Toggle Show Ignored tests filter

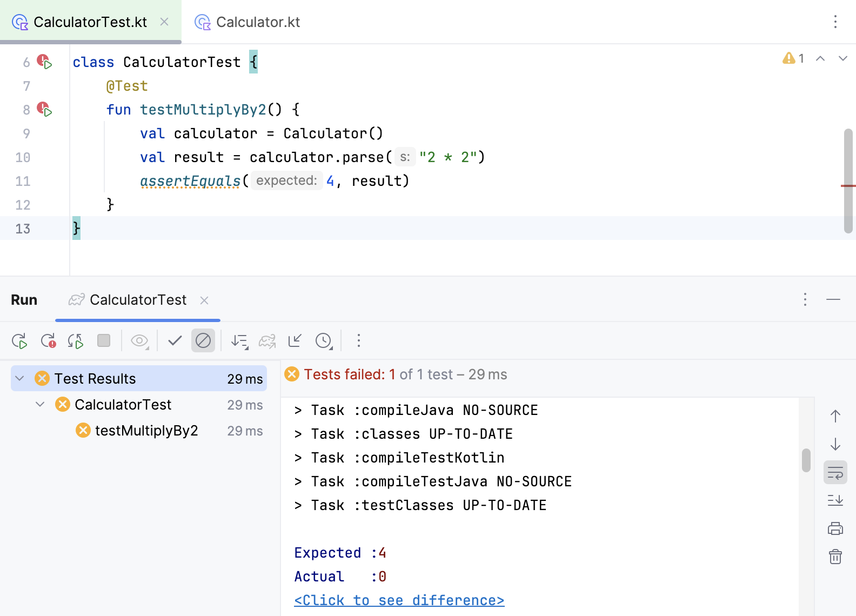tap(203, 340)
